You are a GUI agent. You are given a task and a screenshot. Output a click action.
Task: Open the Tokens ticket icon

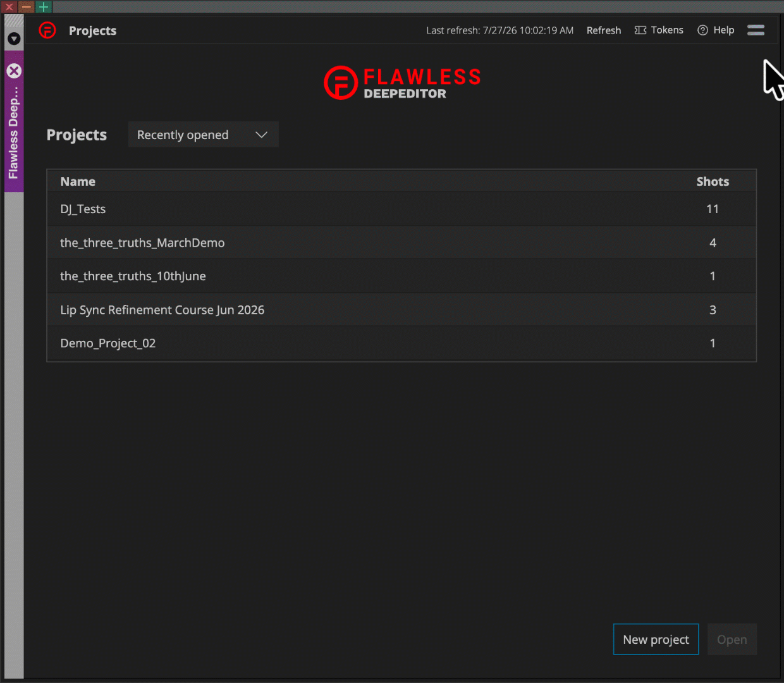[x=640, y=30]
